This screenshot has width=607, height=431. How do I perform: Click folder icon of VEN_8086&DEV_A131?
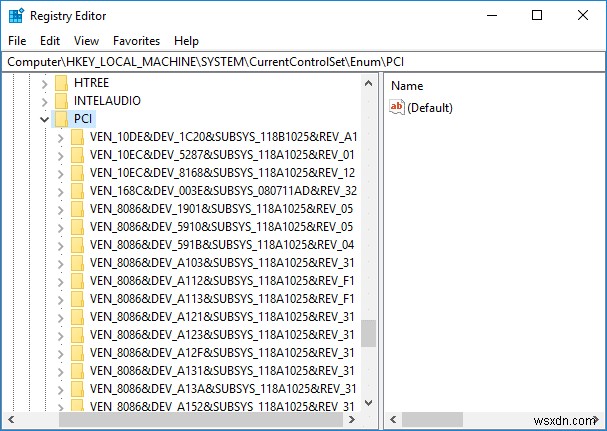click(x=77, y=371)
